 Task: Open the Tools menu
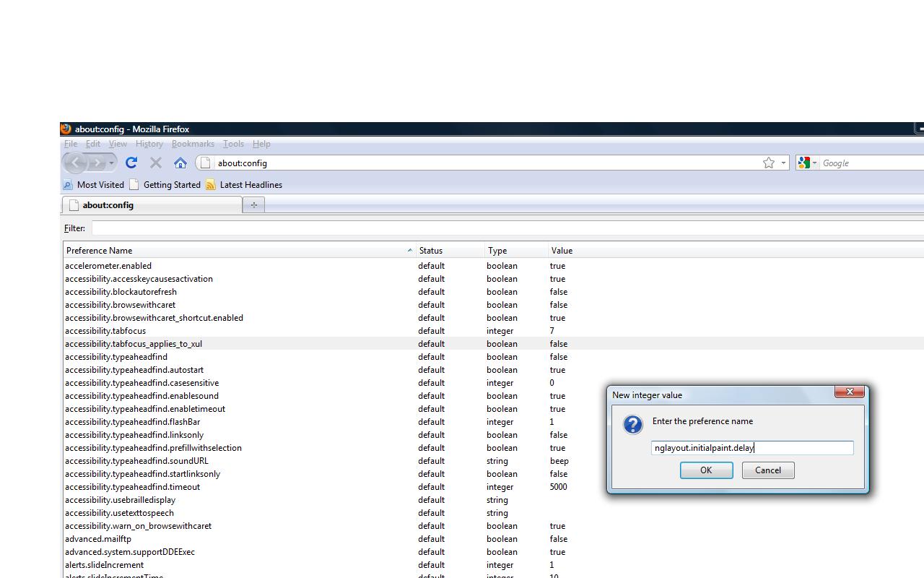[x=233, y=144]
